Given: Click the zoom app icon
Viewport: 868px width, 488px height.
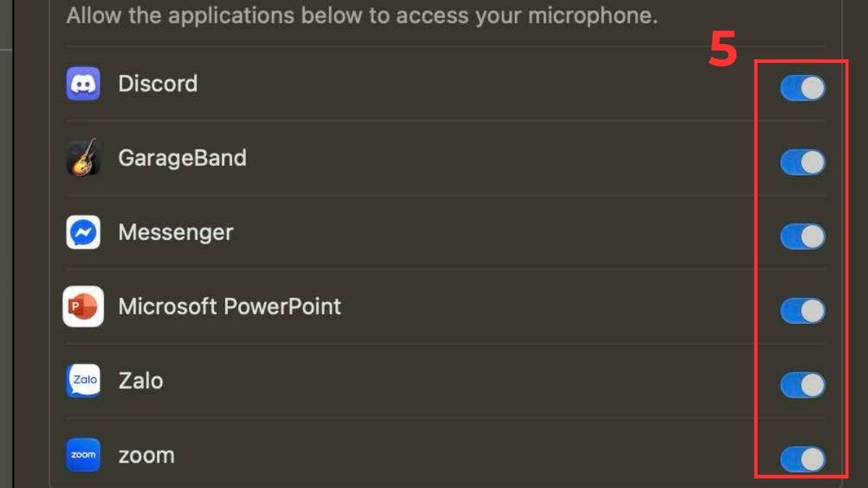Looking at the screenshot, I should (83, 455).
